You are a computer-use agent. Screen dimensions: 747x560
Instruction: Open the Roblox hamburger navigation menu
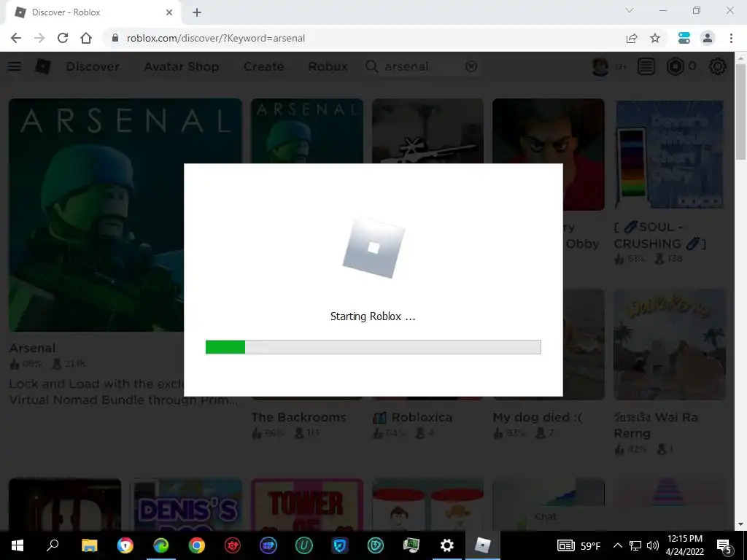pyautogui.click(x=15, y=66)
